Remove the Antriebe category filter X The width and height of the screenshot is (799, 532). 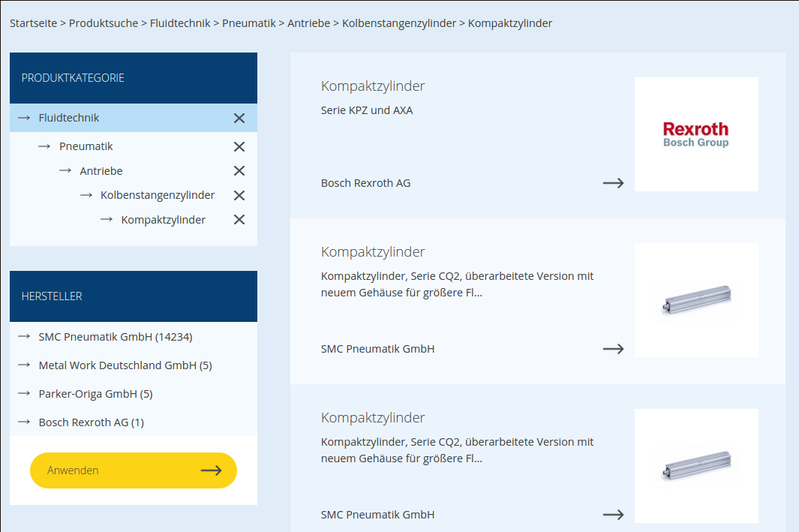[x=239, y=171]
